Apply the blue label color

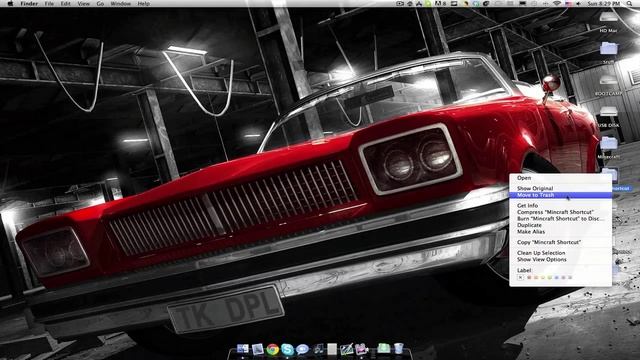pyautogui.click(x=556, y=278)
